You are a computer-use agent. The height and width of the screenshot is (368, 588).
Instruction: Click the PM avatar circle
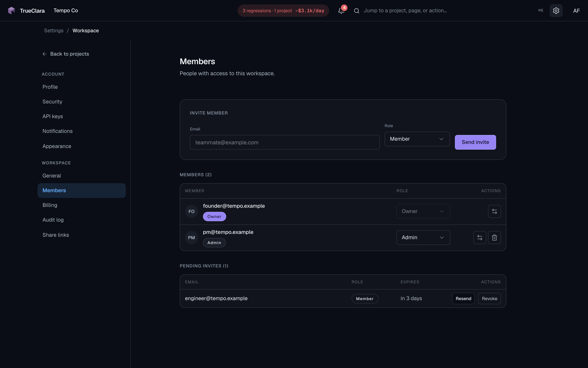coord(192,238)
